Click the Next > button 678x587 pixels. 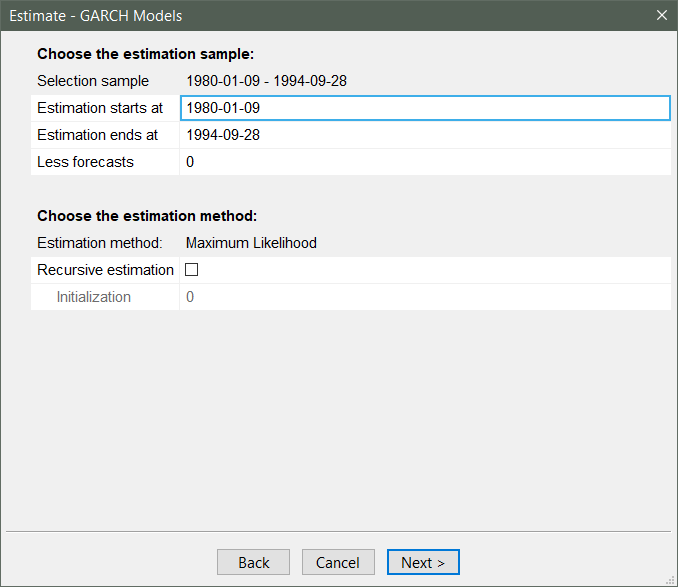pyautogui.click(x=423, y=562)
